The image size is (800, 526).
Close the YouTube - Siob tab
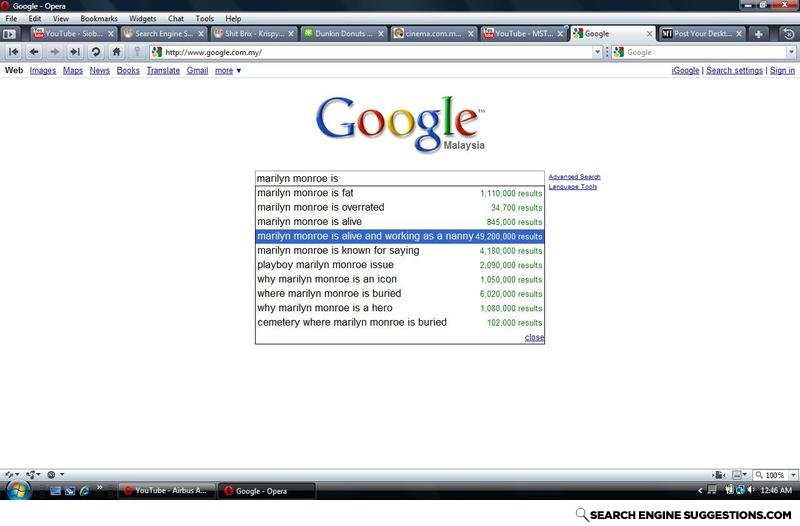(x=111, y=34)
